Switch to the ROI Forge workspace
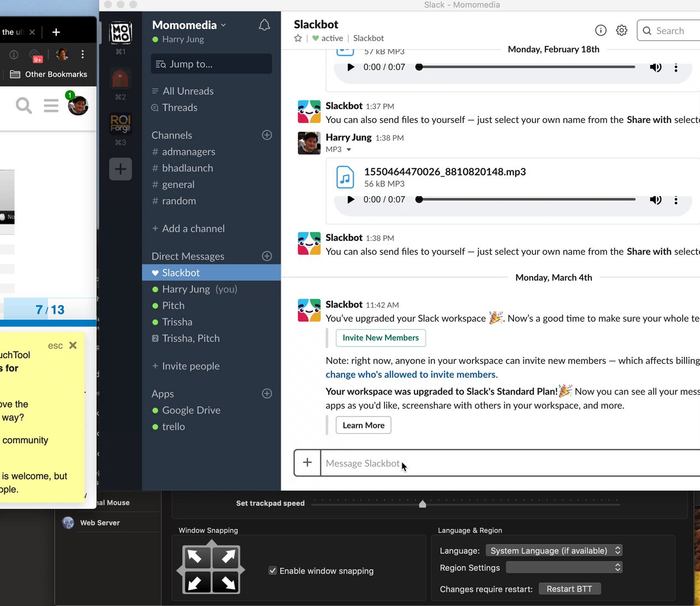 [120, 124]
